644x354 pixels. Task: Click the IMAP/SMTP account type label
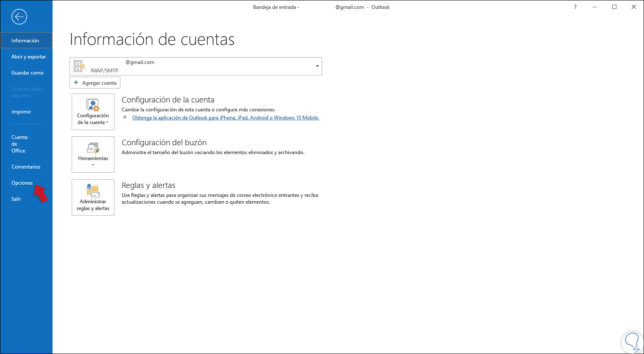click(x=104, y=71)
